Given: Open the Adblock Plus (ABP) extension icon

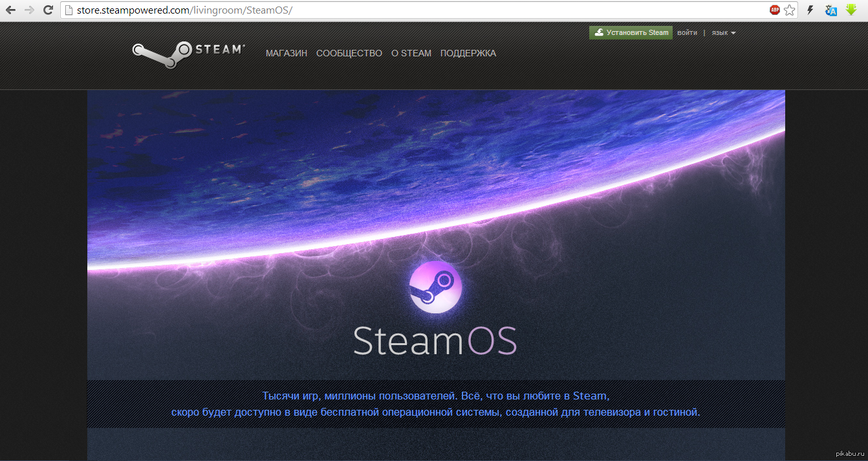Looking at the screenshot, I should (774, 10).
